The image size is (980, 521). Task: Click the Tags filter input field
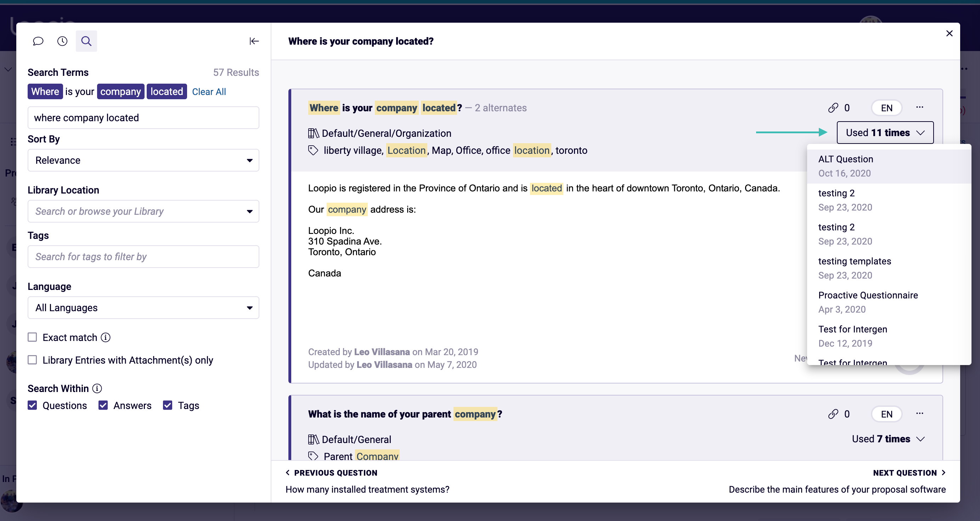pos(143,257)
